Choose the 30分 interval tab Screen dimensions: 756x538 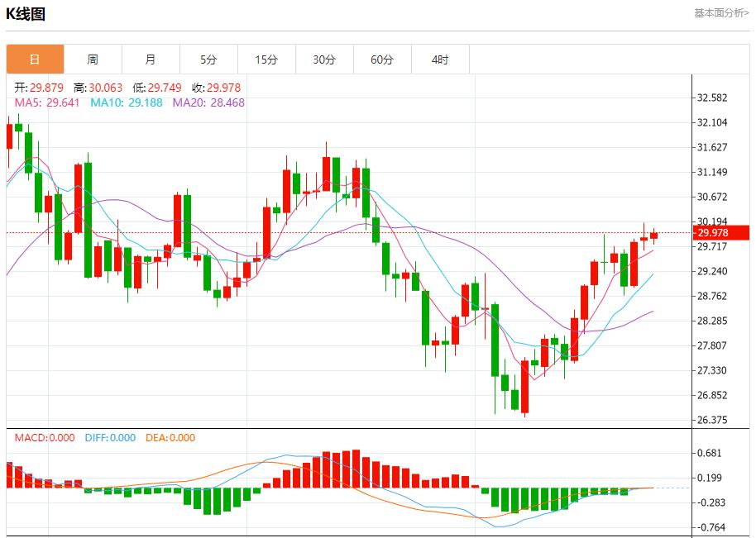324,60
